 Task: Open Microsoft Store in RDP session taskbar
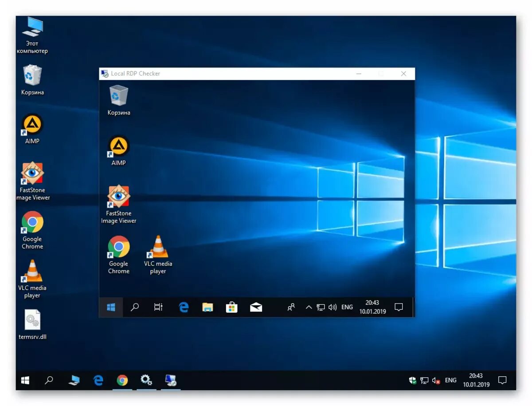232,307
